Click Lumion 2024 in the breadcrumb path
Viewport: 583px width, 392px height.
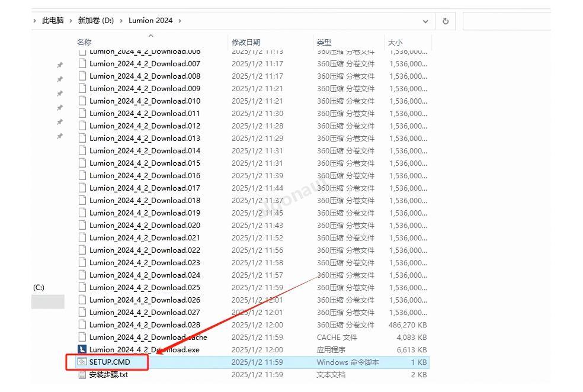[x=150, y=21]
